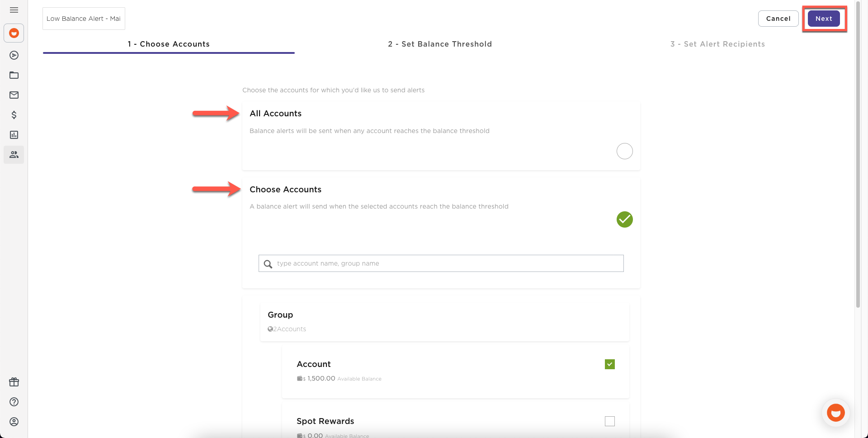Viewport: 868px width, 438px height.
Task: Click the Cancel button
Action: tap(778, 19)
